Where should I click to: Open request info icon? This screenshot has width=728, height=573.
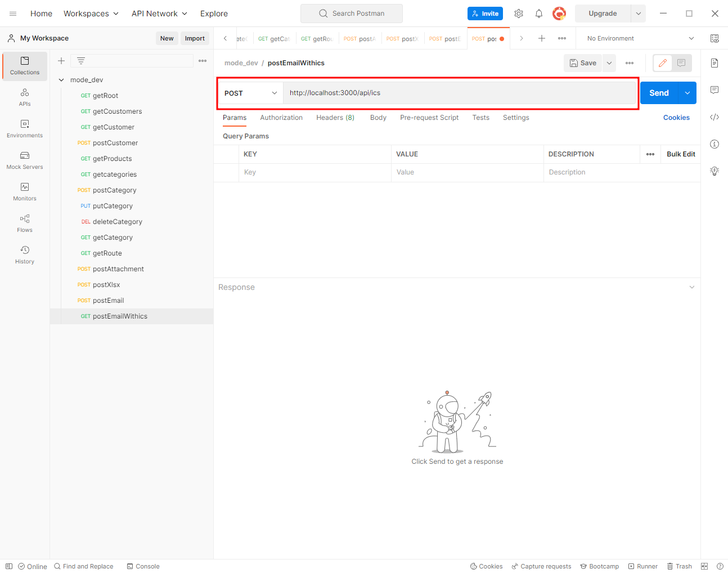[714, 144]
